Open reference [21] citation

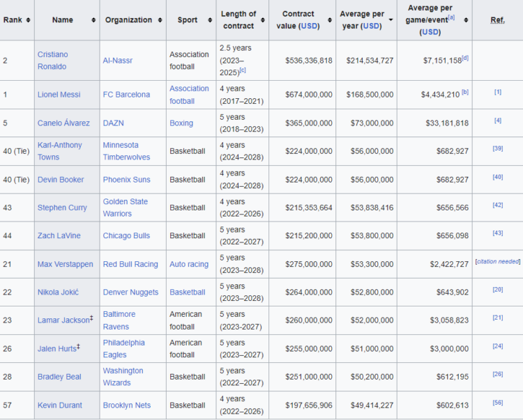[x=498, y=318]
